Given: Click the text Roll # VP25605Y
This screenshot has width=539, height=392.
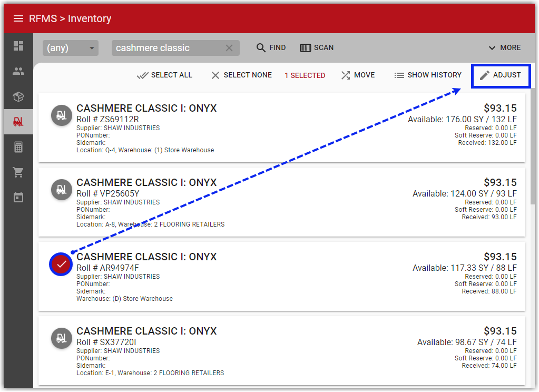Looking at the screenshot, I should pos(108,193).
